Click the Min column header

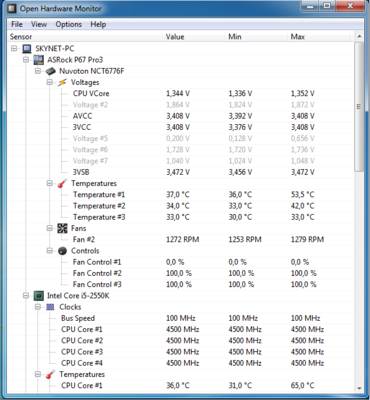coord(256,37)
